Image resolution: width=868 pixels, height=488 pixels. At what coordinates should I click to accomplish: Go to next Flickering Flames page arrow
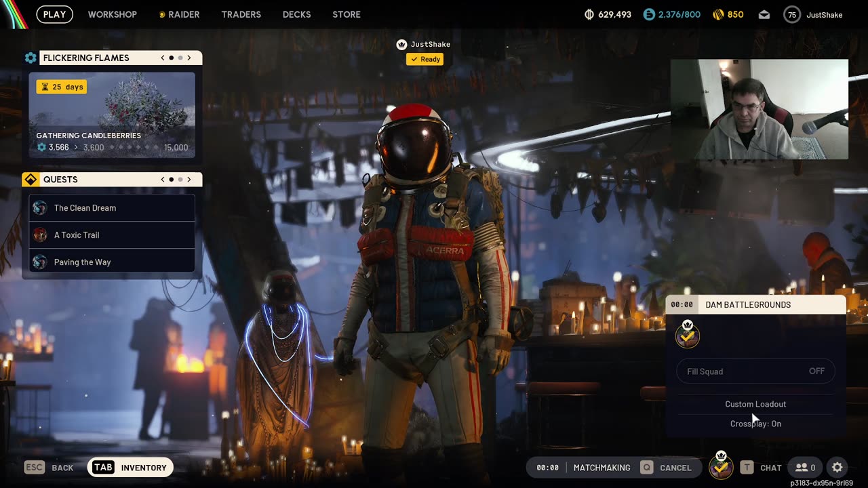coord(189,58)
